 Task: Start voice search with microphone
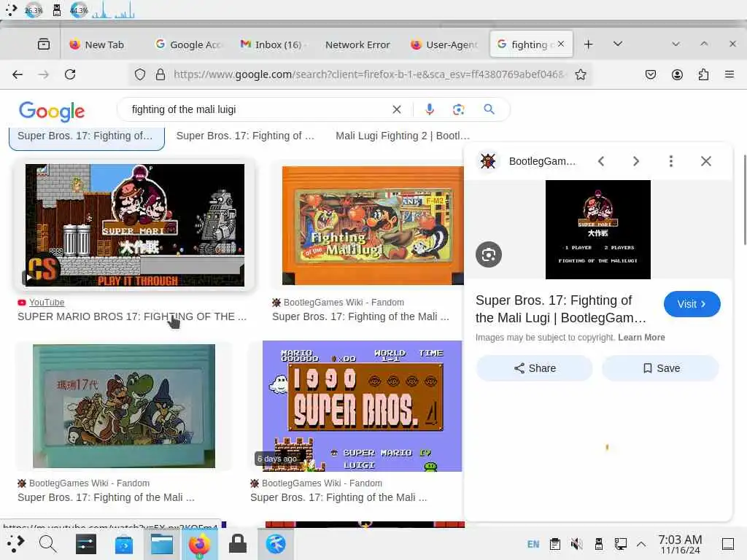[429, 109]
